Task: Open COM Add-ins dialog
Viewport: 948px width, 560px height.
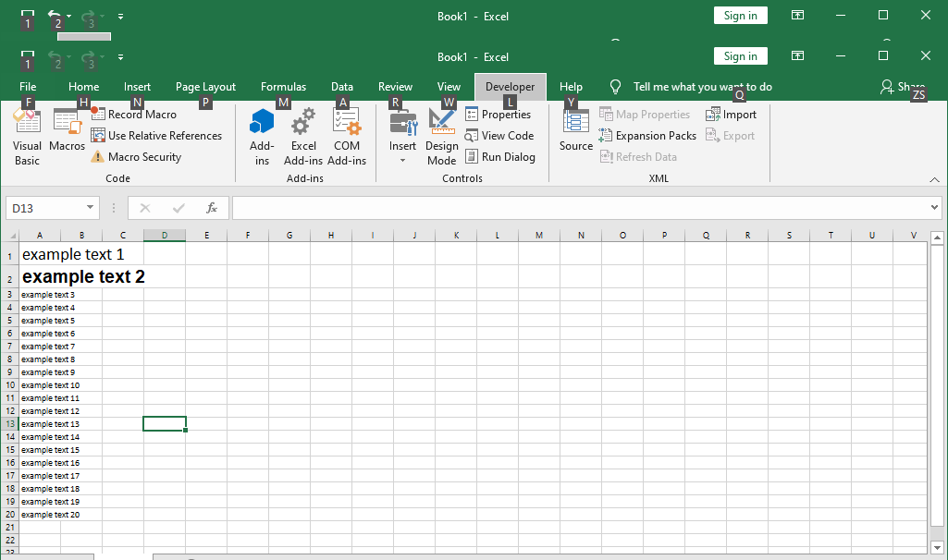Action: click(x=347, y=135)
